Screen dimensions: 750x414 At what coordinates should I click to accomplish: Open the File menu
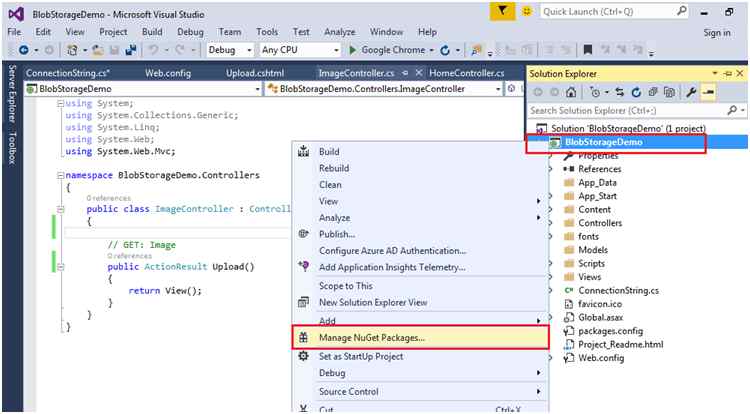[14, 32]
